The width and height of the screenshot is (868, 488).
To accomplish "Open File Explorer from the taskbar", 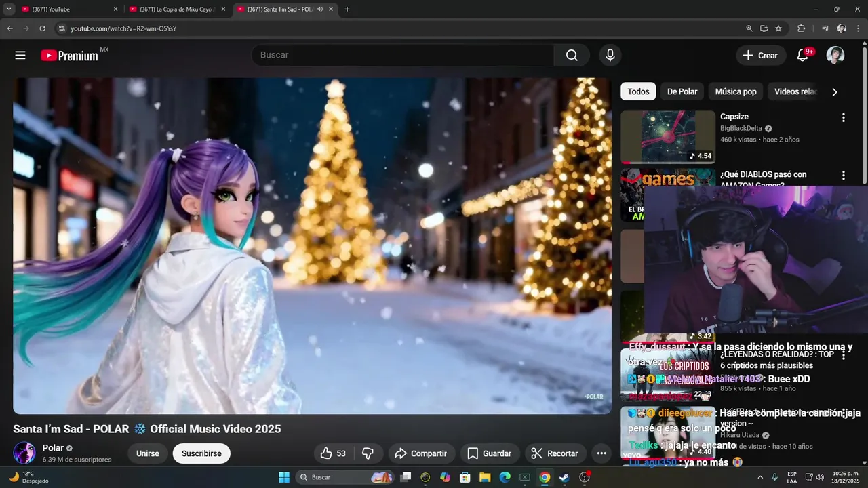I will click(485, 477).
